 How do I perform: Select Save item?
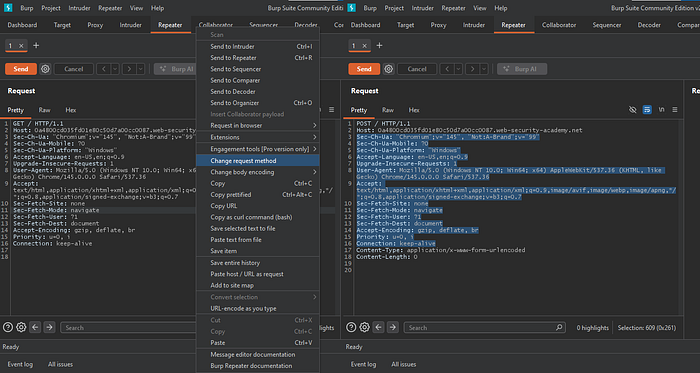[x=258, y=251]
